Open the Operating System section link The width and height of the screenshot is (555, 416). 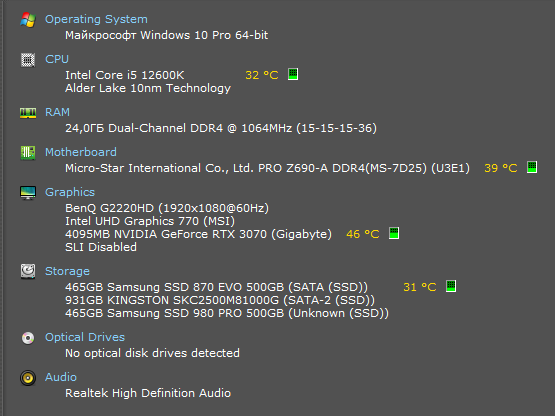tap(96, 19)
